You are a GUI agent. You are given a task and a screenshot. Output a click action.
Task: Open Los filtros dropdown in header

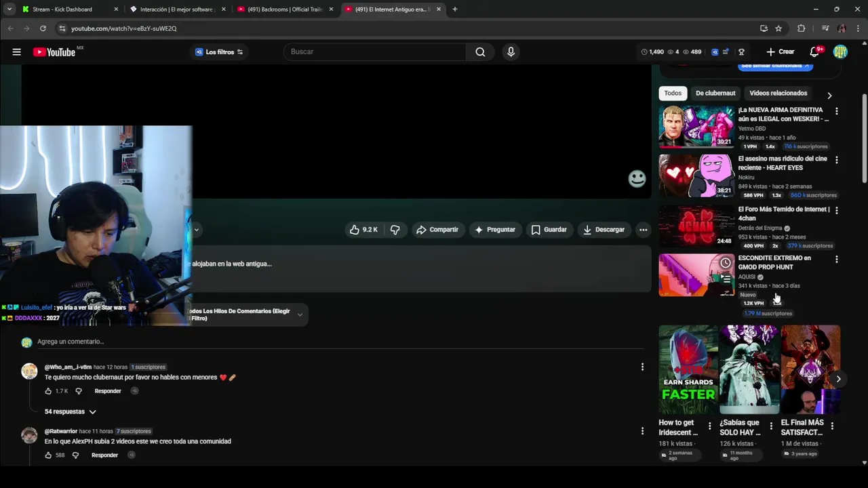[219, 52]
